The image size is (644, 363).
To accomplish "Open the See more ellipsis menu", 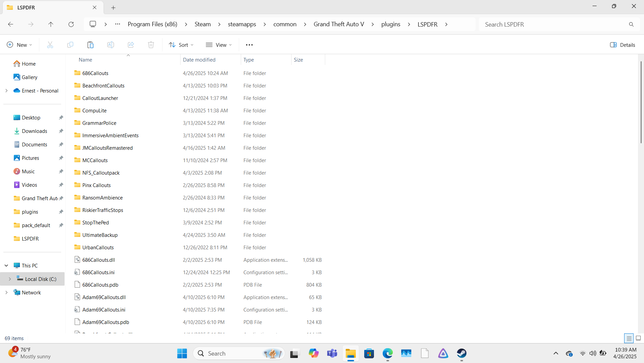I will [249, 45].
